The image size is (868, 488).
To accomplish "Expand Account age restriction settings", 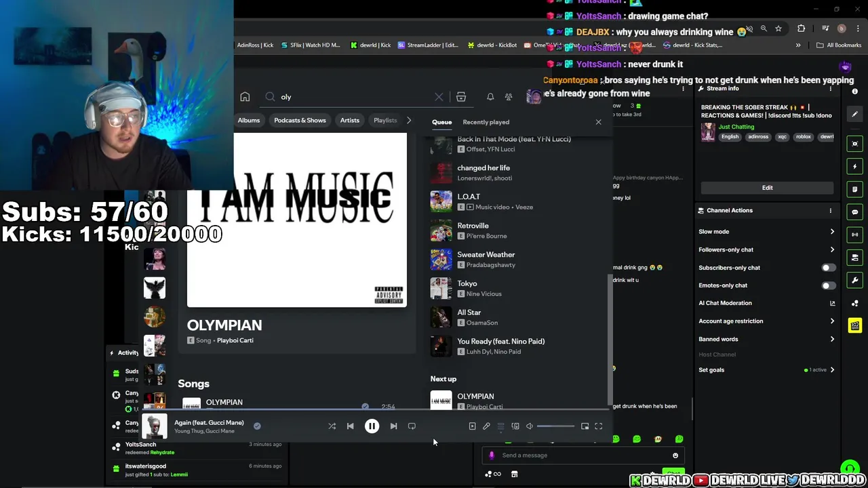I will coord(832,321).
